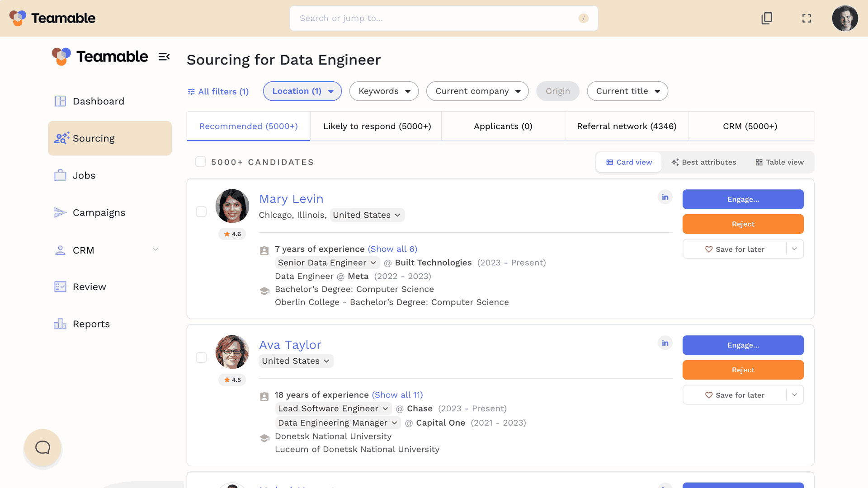
Task: Switch to Table view
Action: tap(779, 162)
